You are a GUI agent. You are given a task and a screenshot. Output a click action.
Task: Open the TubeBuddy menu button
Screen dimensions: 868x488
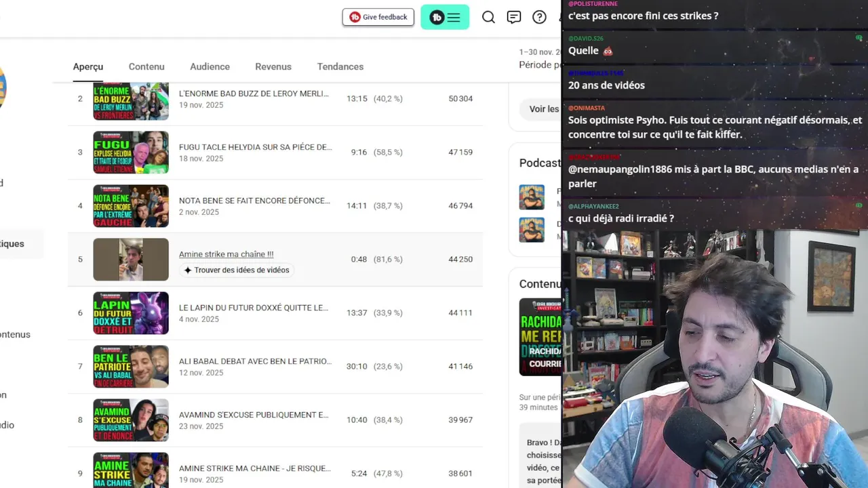point(445,17)
